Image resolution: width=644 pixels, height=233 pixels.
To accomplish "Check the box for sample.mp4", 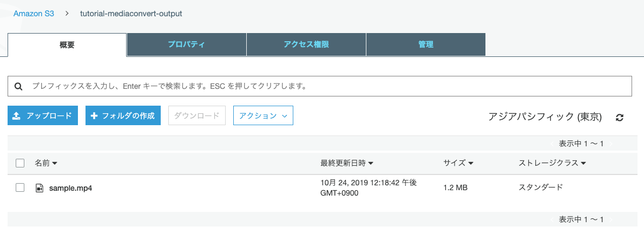I will point(20,188).
